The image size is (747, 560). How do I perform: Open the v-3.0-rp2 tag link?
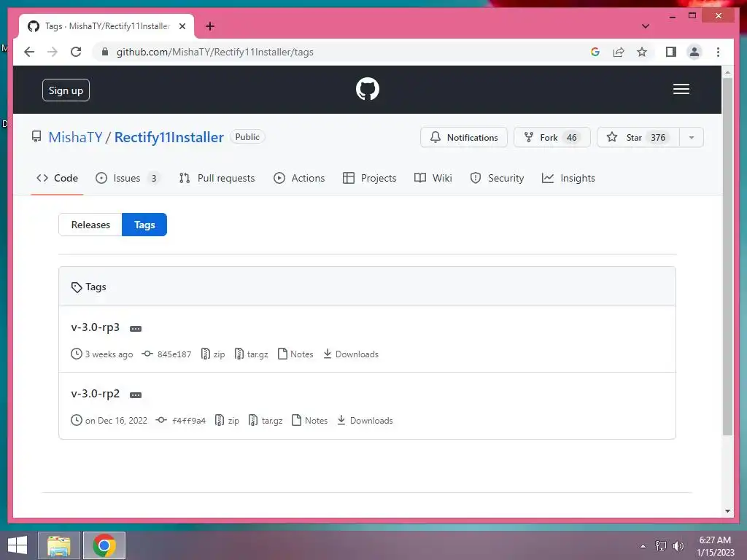[96, 394]
